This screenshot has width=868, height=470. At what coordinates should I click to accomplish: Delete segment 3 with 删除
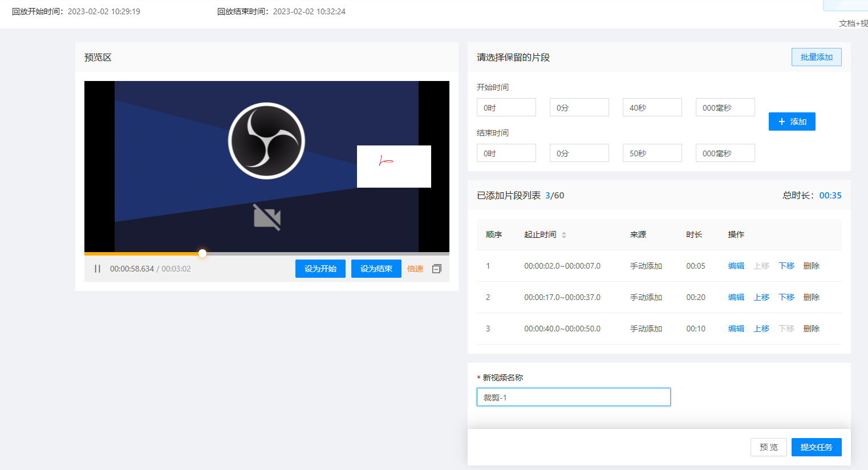tap(812, 329)
